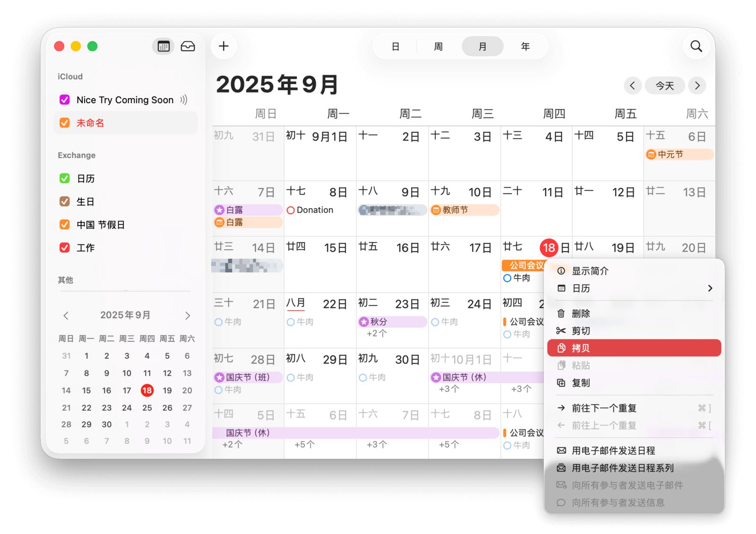Click the sharing icon next to Nice Try Coming Soon
Viewport: 756px width, 534px height.
[x=184, y=100]
